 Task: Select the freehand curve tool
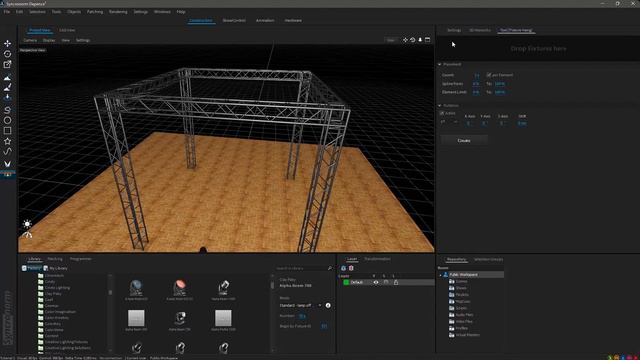pyautogui.click(x=7, y=151)
